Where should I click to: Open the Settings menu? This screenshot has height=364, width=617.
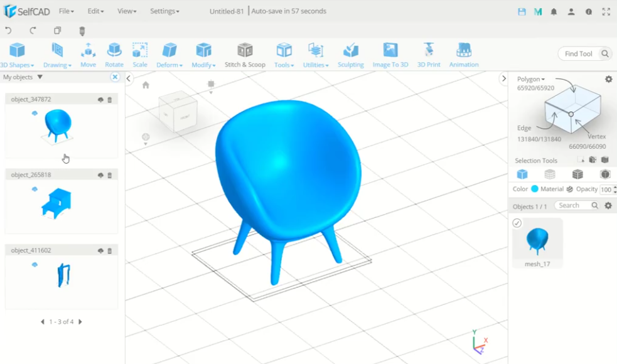164,11
